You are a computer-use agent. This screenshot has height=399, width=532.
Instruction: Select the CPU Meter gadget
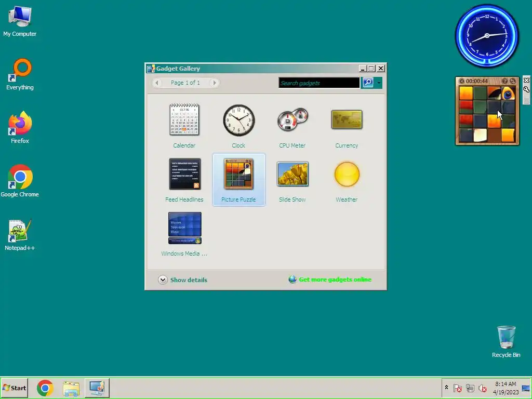click(292, 126)
